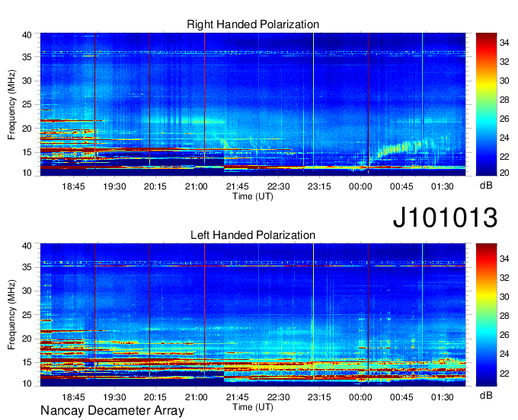Click the 34 value on the bottom color bar scale
Image resolution: width=518 pixels, height=420 pixels.
pos(504,259)
